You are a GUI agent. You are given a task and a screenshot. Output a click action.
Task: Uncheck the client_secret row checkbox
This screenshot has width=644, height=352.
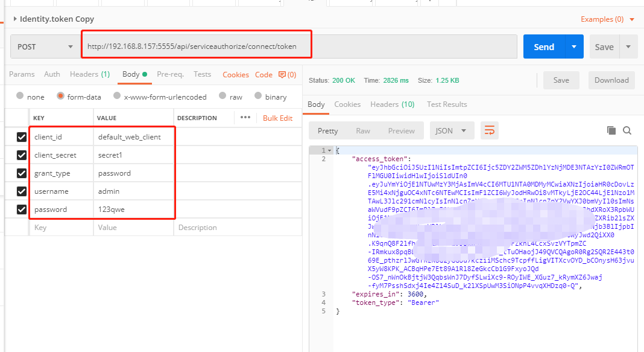[21, 155]
